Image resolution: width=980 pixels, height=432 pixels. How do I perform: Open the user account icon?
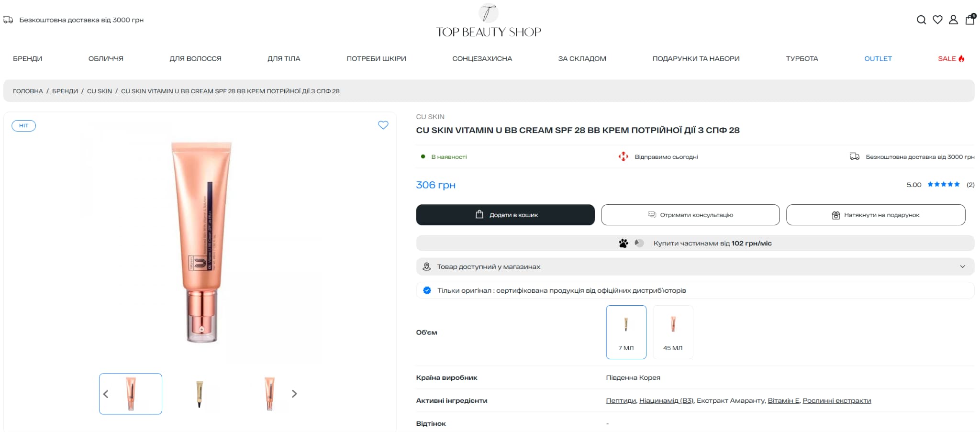[953, 20]
